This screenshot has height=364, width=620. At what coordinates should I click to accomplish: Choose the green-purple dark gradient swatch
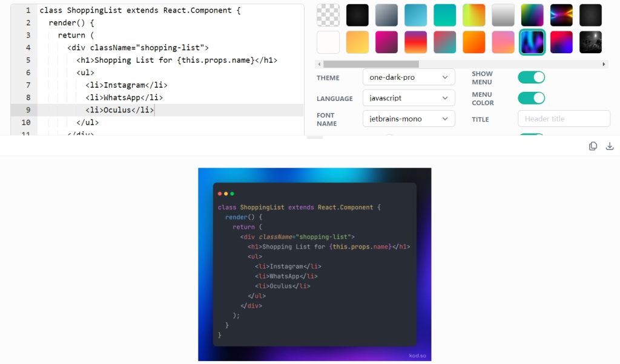532,15
